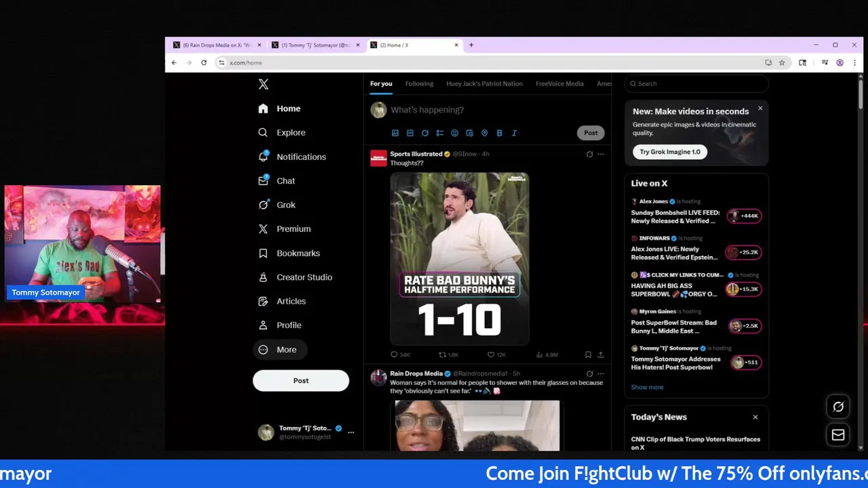Open the FreeVoice Media tab
This screenshot has width=868, height=488.
coord(559,84)
